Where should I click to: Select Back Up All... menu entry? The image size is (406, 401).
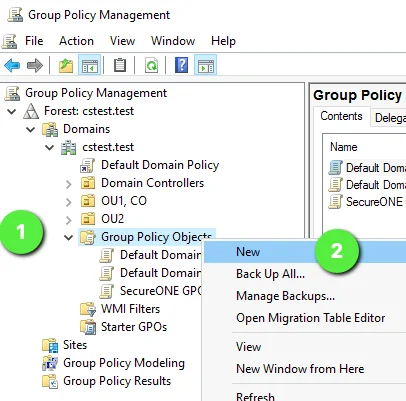point(270,274)
